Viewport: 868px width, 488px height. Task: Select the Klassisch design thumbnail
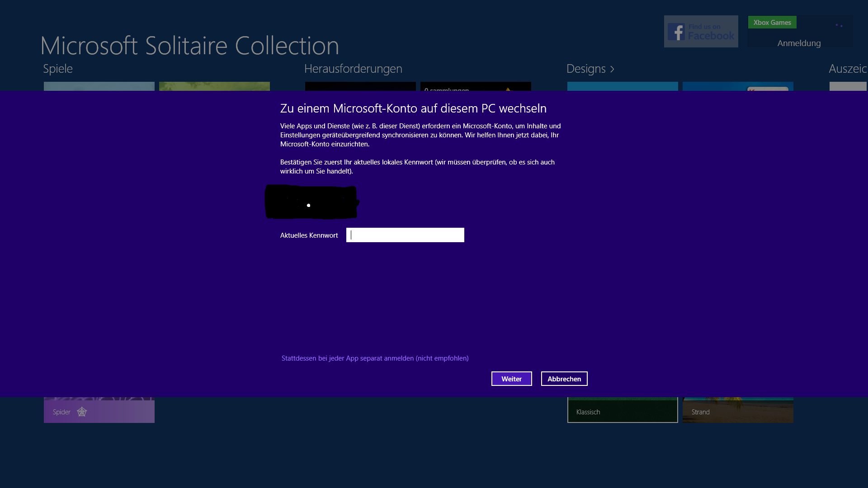pyautogui.click(x=622, y=410)
